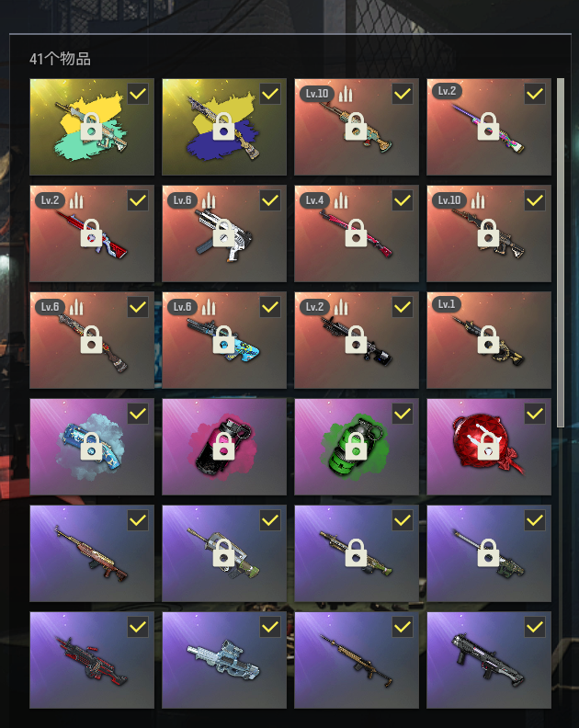The height and width of the screenshot is (728, 579).
Task: Select the red ornament charm item
Action: [488, 447]
